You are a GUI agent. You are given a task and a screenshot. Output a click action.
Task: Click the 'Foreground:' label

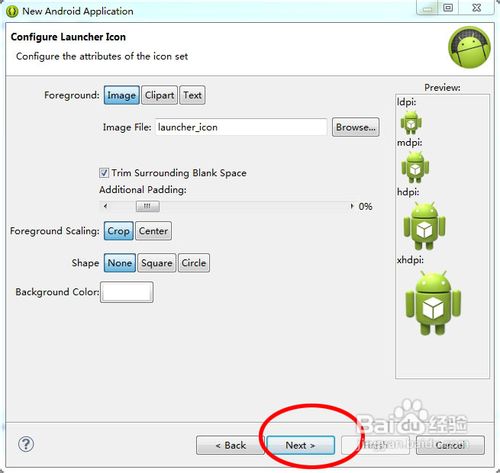[x=72, y=95]
